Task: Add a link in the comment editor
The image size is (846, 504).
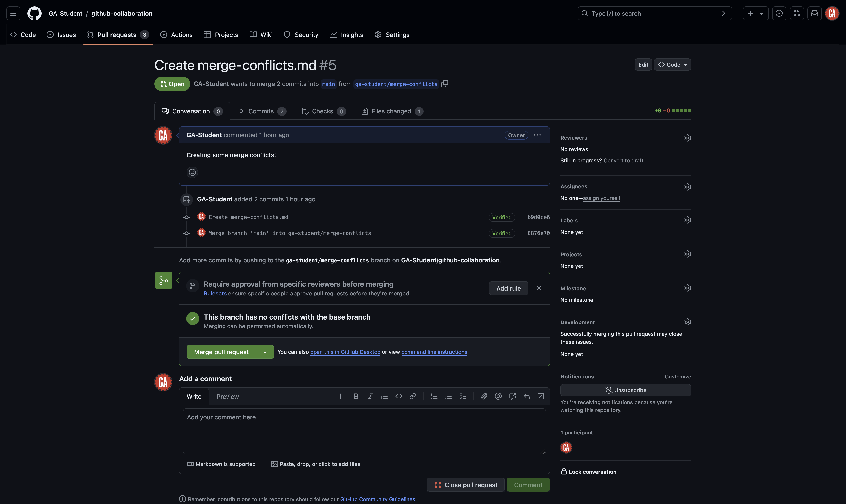Action: point(412,396)
